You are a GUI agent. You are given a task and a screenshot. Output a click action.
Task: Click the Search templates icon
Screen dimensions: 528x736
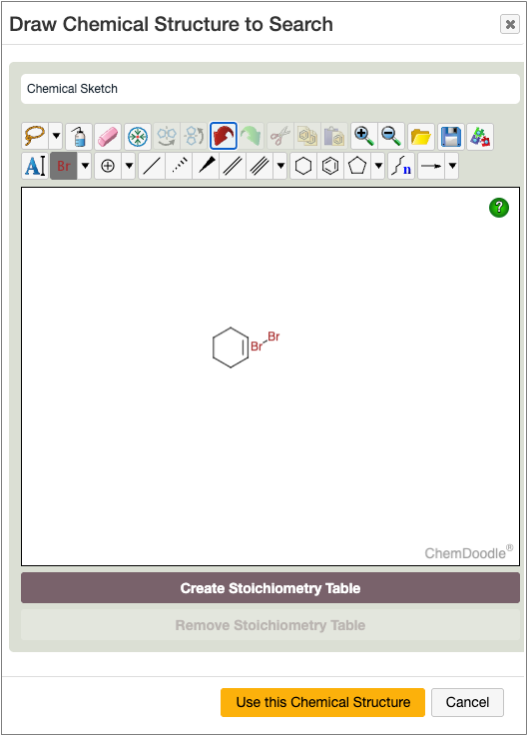(480, 137)
